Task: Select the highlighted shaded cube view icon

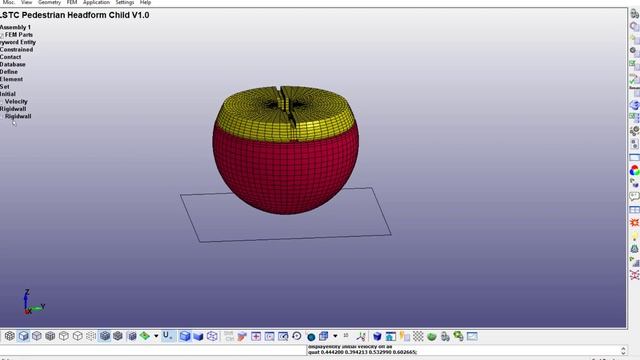Action: (x=23, y=336)
